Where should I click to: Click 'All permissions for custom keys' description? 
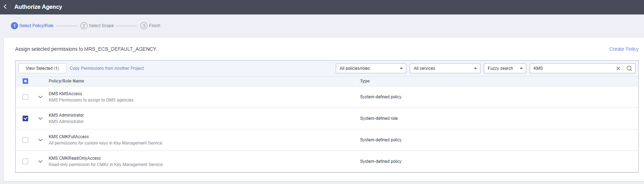pyautogui.click(x=106, y=143)
